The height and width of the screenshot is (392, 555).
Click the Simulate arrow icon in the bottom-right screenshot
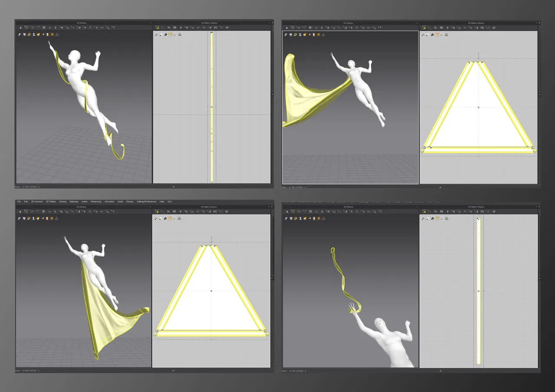287,211
